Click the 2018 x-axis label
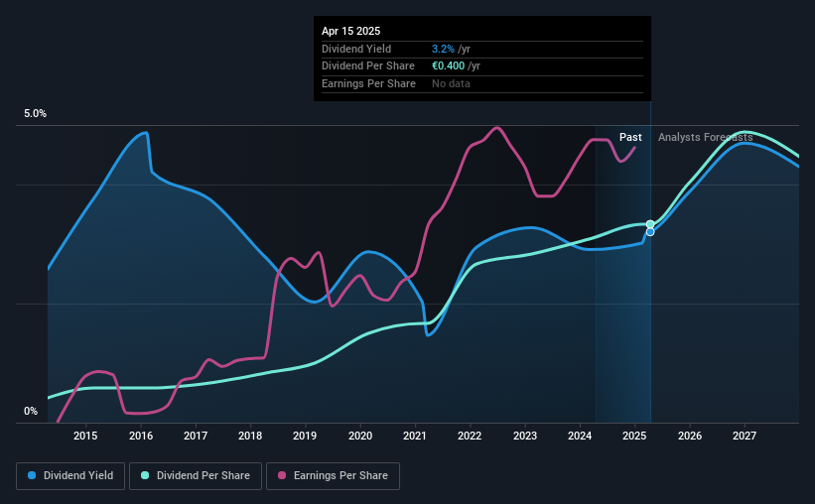815x504 pixels. tap(250, 436)
